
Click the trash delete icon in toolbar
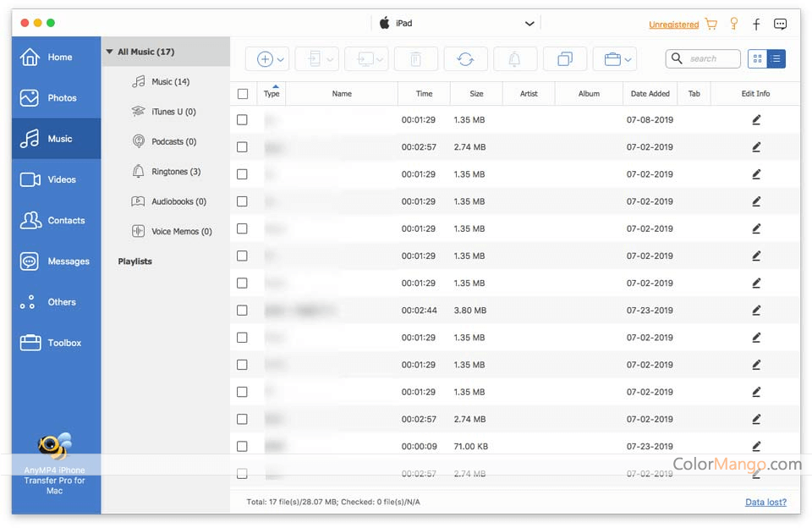pyautogui.click(x=415, y=59)
